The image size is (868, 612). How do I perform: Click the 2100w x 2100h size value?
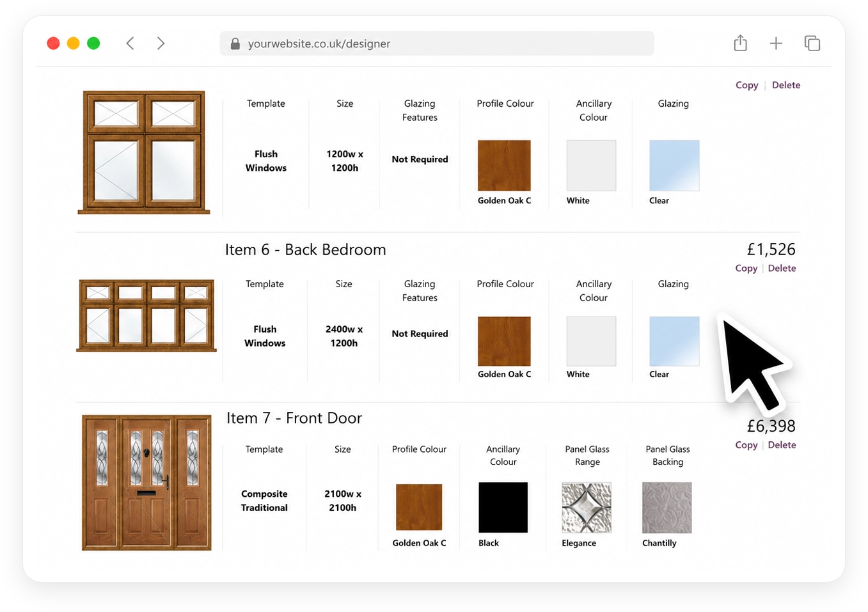click(x=343, y=501)
